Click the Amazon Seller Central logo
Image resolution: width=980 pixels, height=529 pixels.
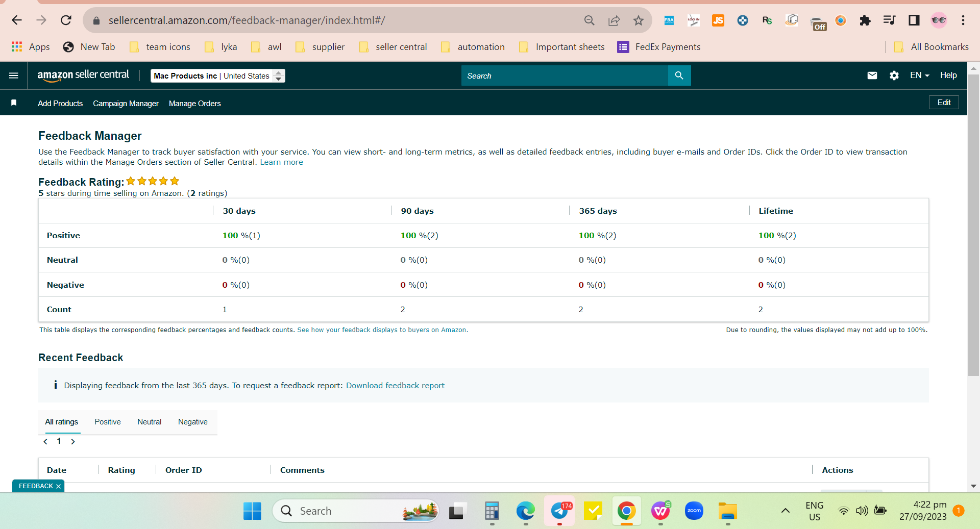(83, 75)
